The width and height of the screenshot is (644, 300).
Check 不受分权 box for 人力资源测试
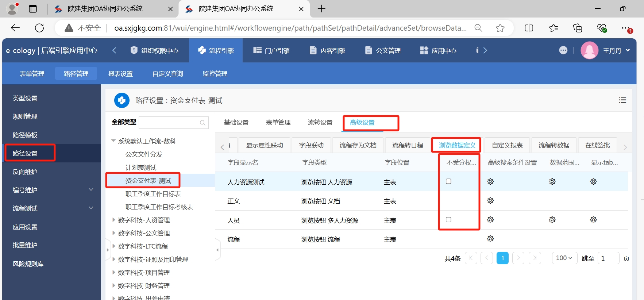[448, 181]
